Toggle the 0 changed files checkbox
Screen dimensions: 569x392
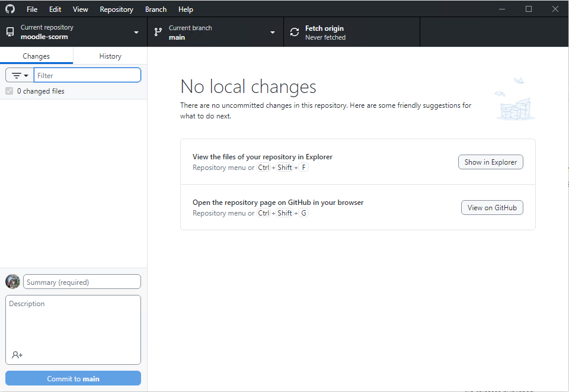9,91
